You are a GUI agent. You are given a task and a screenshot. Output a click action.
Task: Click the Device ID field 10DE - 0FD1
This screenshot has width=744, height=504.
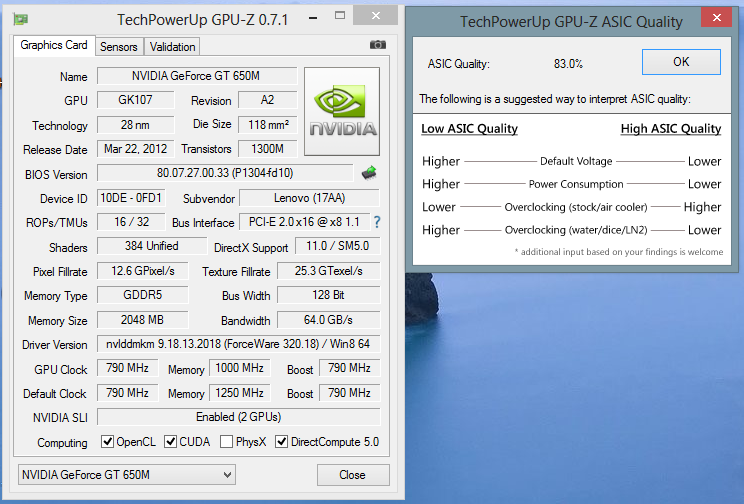point(131,197)
